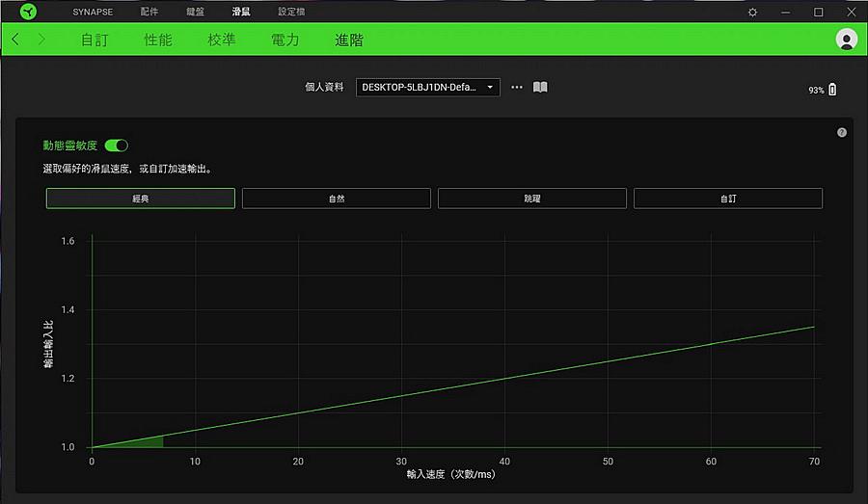Image resolution: width=868 pixels, height=504 pixels.
Task: Open the user account avatar icon
Action: pos(847,40)
